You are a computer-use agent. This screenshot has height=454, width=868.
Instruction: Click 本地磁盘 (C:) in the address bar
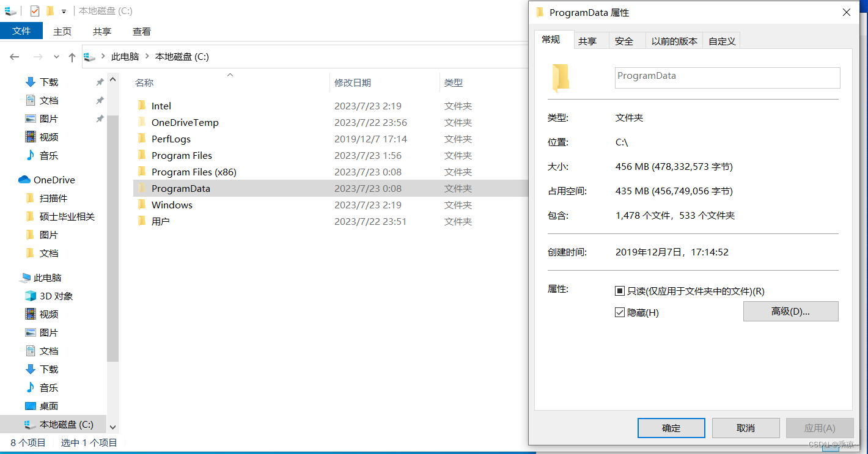point(182,57)
